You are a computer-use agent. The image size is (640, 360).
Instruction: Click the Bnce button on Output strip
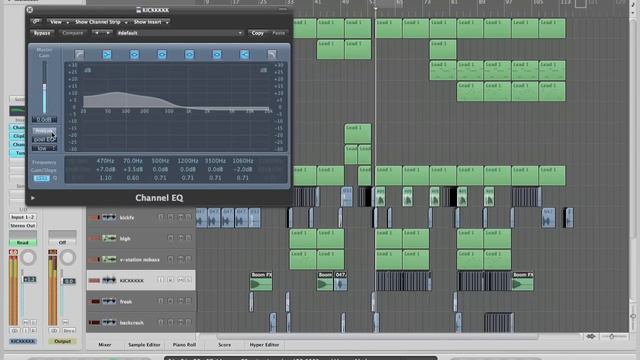coord(68,330)
